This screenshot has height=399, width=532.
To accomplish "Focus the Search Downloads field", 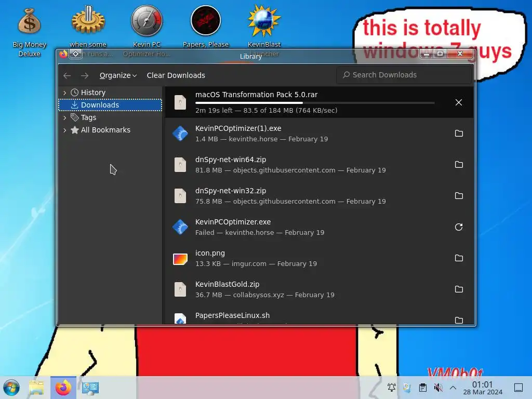I will (x=404, y=75).
